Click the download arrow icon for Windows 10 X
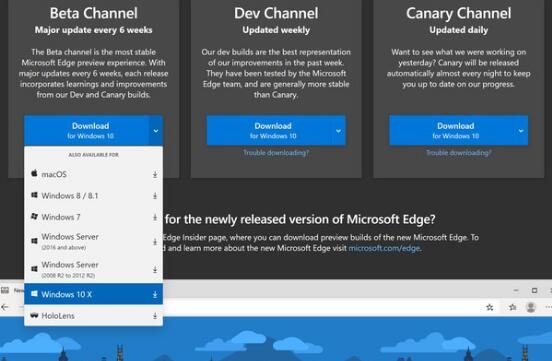The width and height of the screenshot is (552, 361). point(155,294)
